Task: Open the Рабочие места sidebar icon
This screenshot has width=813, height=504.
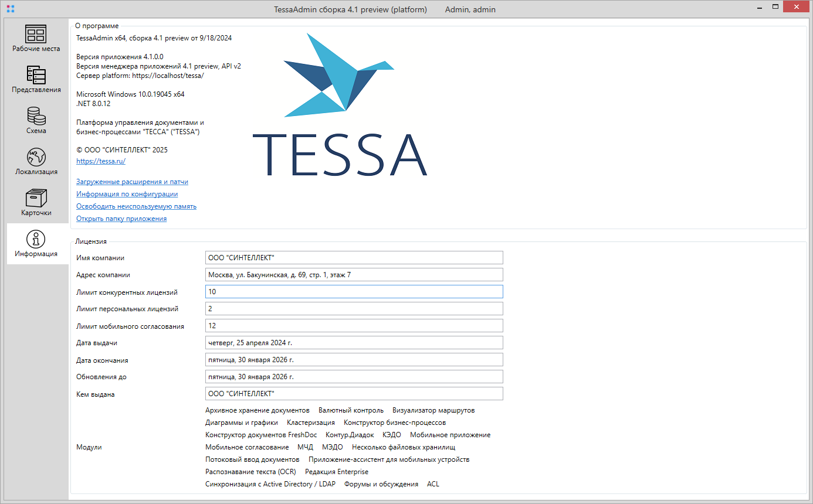Action: (36, 34)
